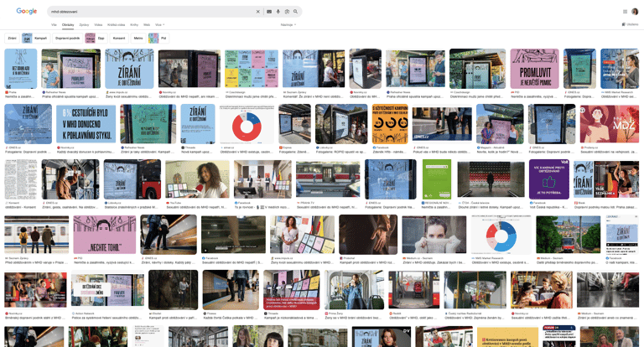Image resolution: width=644 pixels, height=347 pixels.
Task: Open the tram interior with red seats image
Action: 414,289
